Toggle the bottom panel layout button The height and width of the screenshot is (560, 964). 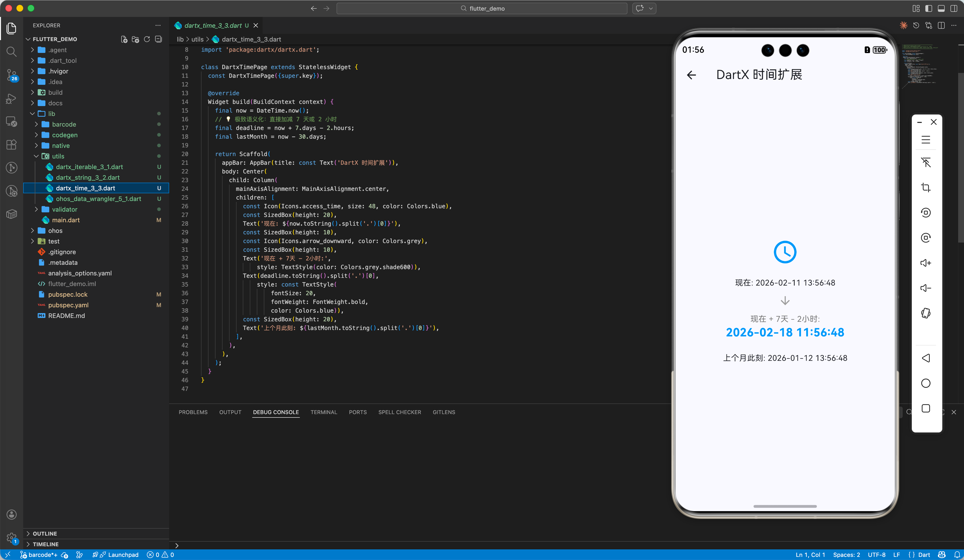point(941,8)
